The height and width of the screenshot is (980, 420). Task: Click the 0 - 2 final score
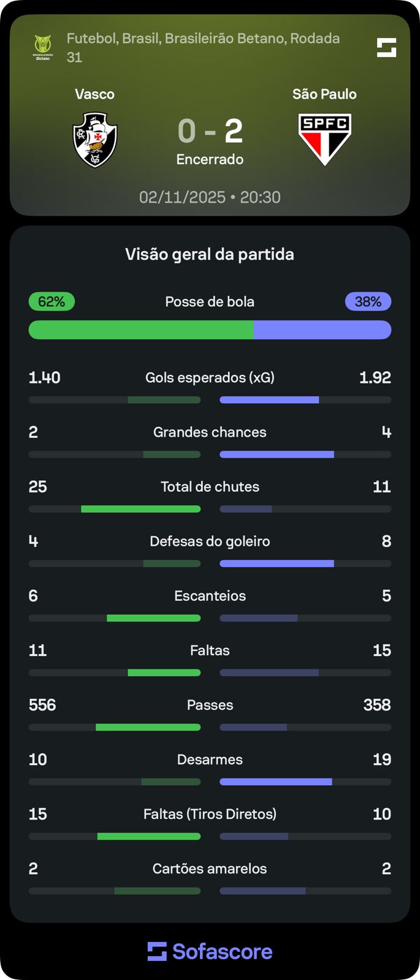(210, 131)
